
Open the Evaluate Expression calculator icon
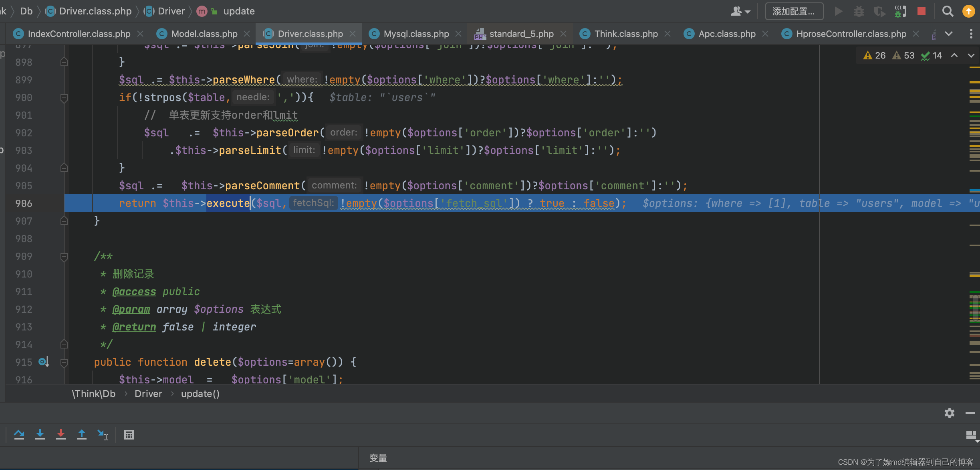click(x=129, y=434)
